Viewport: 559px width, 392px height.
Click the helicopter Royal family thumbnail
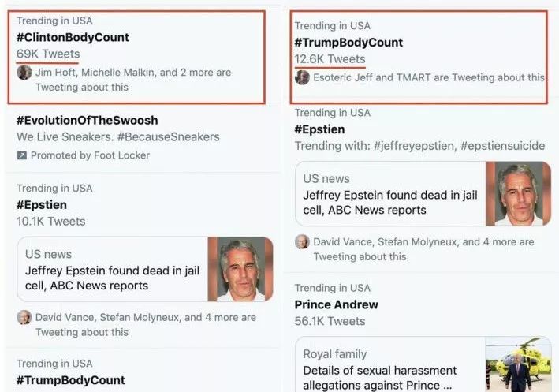(518, 365)
